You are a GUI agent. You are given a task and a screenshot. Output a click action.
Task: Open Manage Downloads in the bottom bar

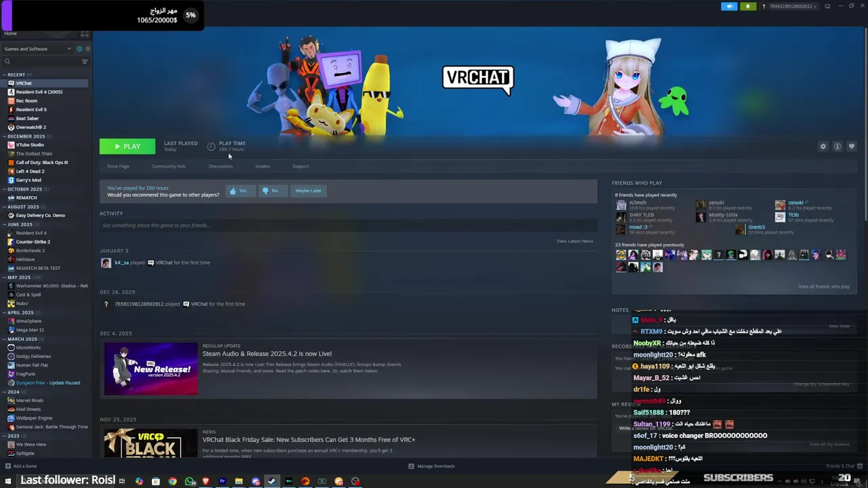(x=431, y=466)
